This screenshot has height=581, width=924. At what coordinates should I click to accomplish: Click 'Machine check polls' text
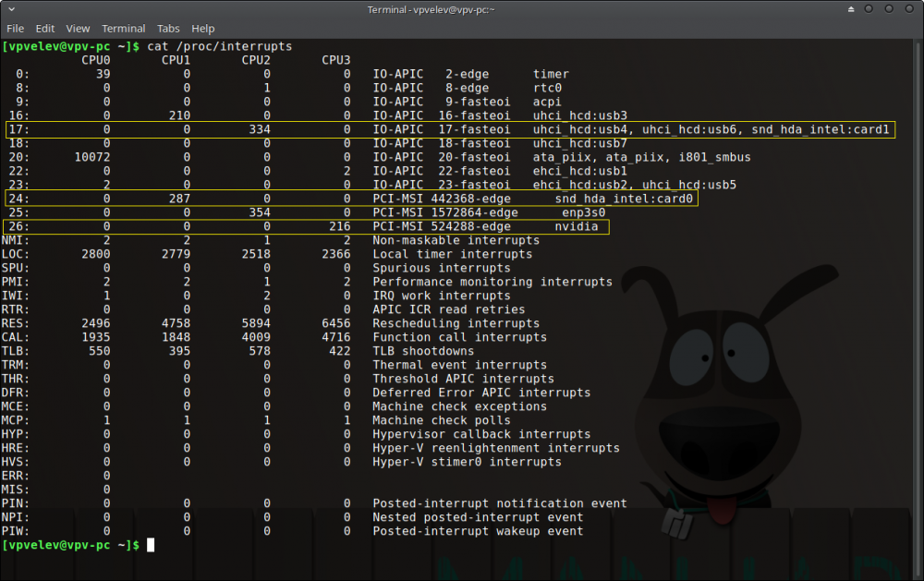tap(442, 420)
